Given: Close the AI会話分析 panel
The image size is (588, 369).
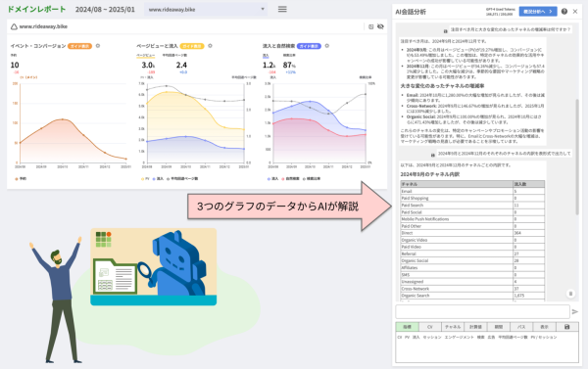Looking at the screenshot, I should pos(575,12).
